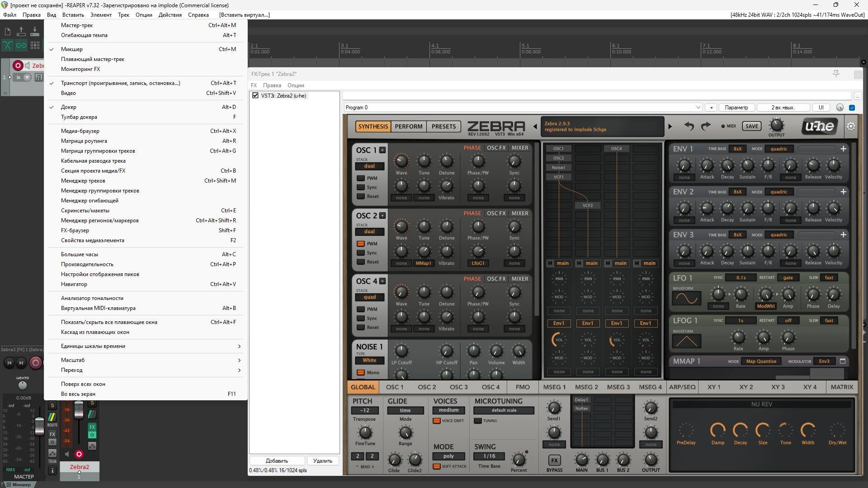Image resolution: width=868 pixels, height=488 pixels.
Task: Toggle Sync on OSC 4
Action: 361,318
